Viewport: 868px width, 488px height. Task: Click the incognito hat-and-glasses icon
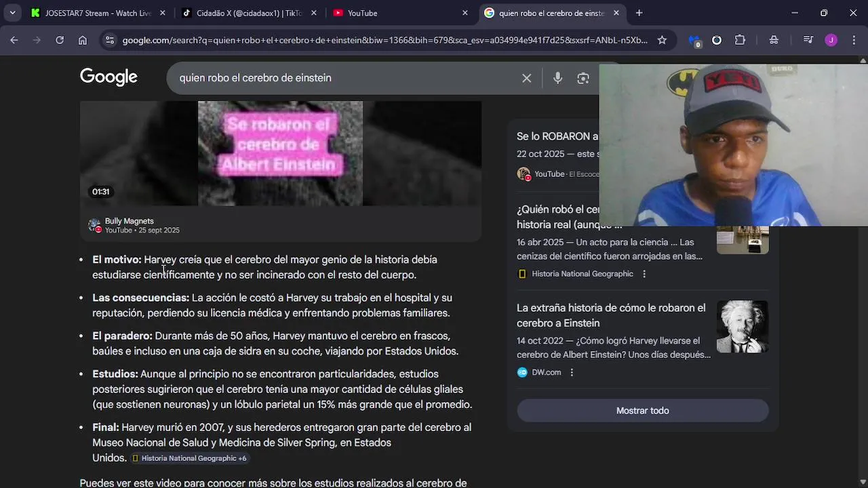pyautogui.click(x=774, y=40)
